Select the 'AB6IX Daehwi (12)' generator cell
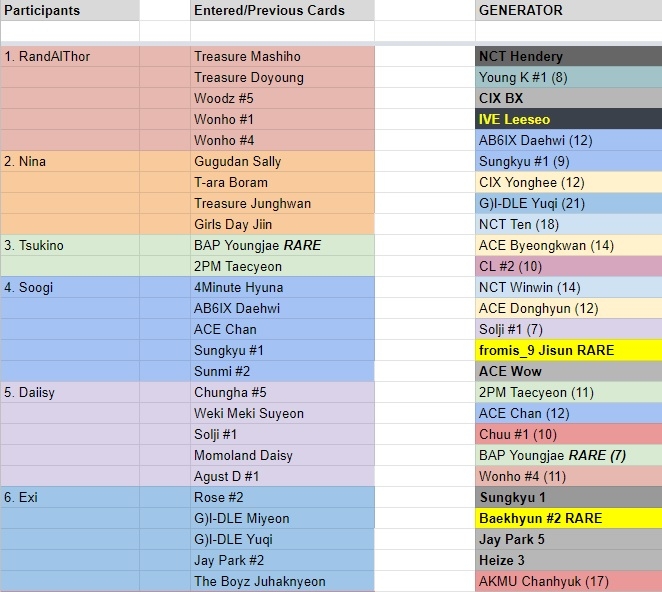The image size is (662, 592). pyautogui.click(x=568, y=140)
